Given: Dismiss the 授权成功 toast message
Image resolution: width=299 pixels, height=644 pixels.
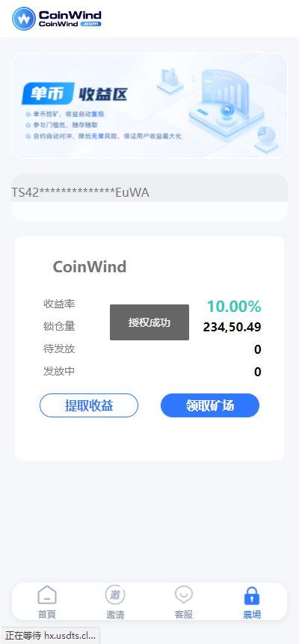Looking at the screenshot, I should point(149,322).
